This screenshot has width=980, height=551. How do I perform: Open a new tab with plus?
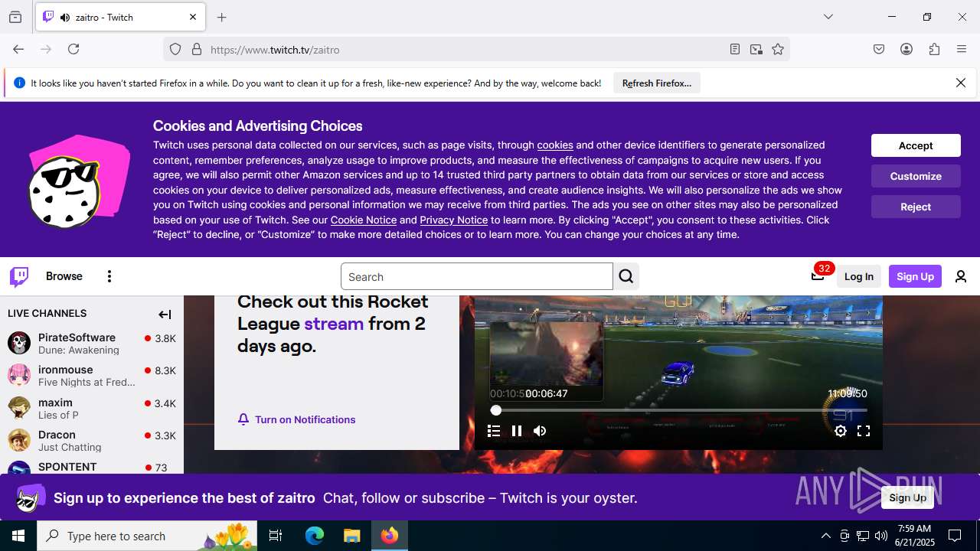(221, 17)
